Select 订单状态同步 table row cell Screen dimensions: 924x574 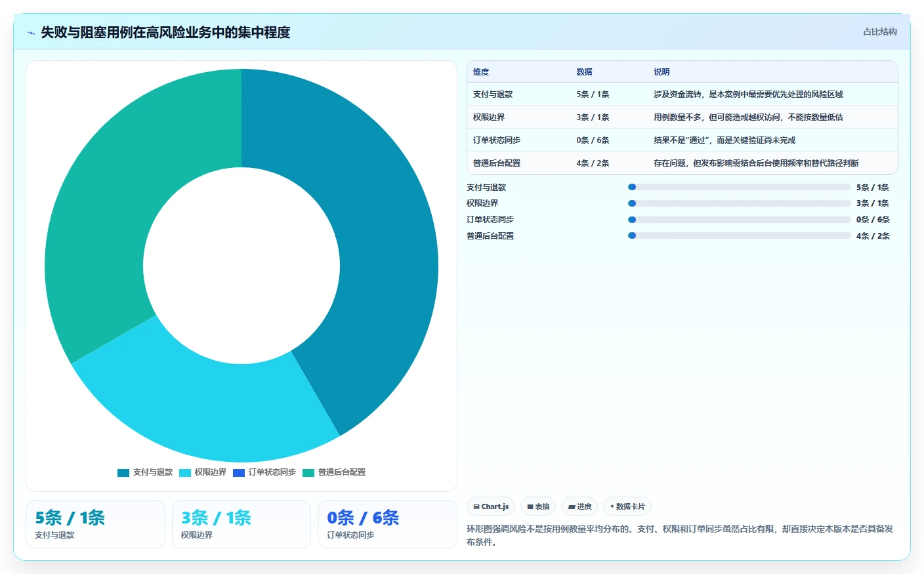click(x=497, y=140)
